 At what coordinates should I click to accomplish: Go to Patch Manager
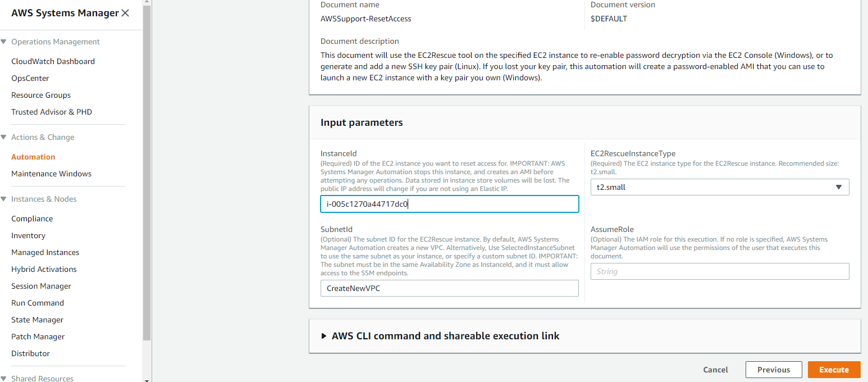[x=38, y=336]
